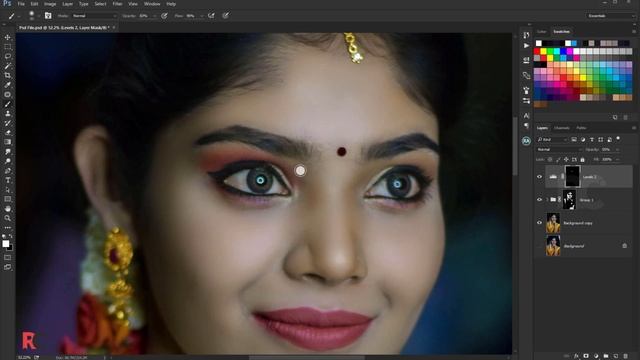Delete layer trash button in Layers panel
Image resolution: width=640 pixels, height=360 pixels.
(625, 356)
